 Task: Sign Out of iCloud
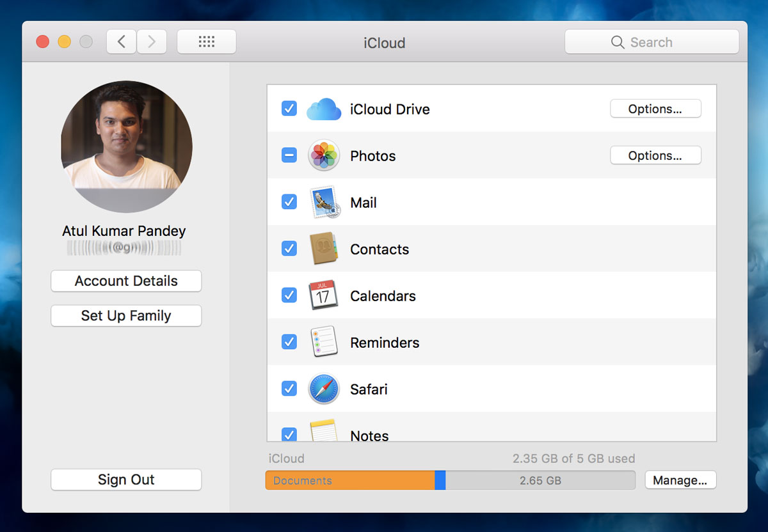126,480
